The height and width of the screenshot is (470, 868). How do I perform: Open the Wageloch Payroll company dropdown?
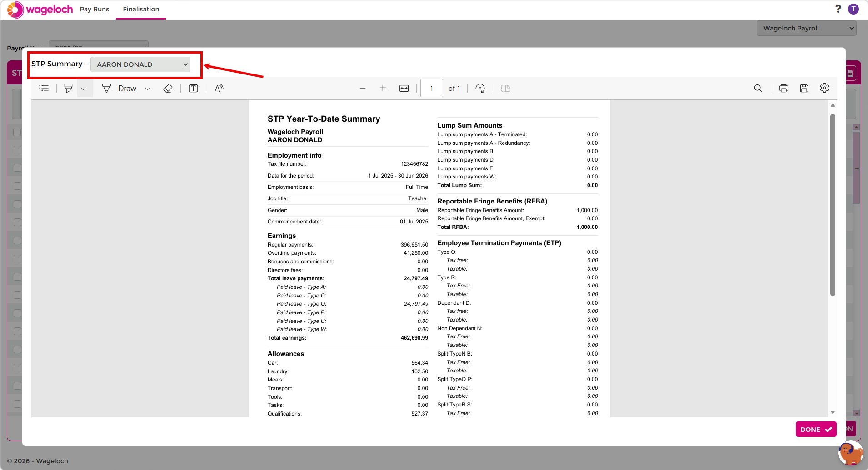pos(807,28)
